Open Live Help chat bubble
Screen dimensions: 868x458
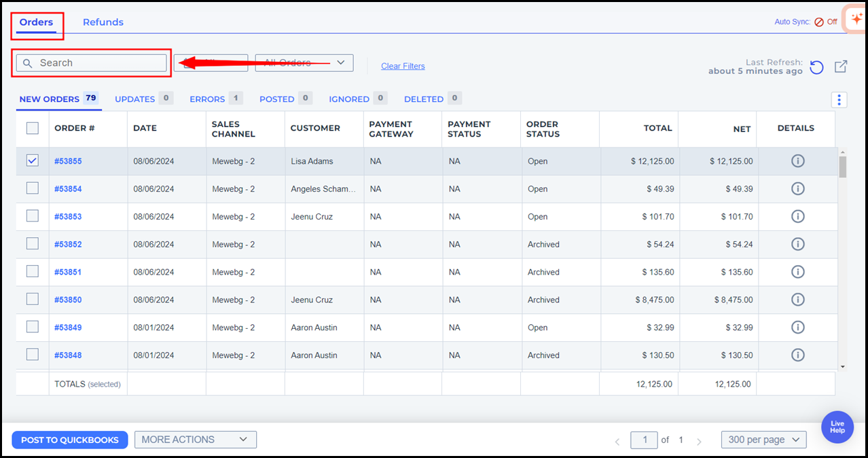coord(837,427)
